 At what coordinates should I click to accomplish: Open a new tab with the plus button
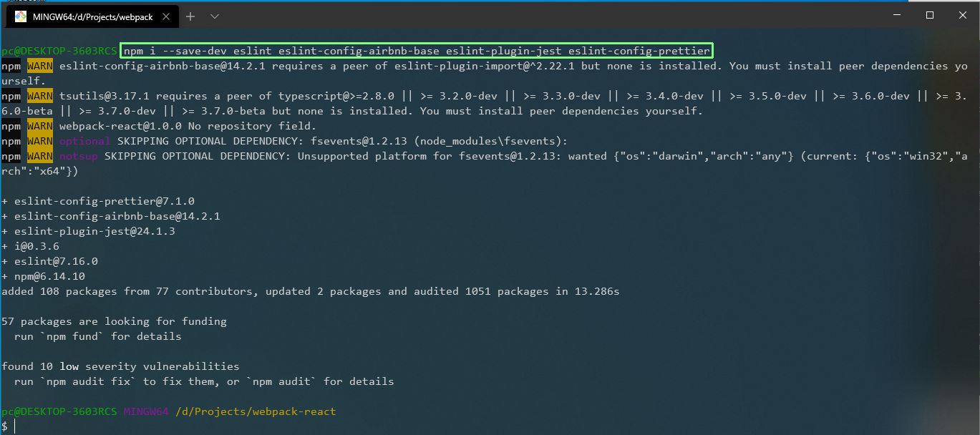point(190,16)
